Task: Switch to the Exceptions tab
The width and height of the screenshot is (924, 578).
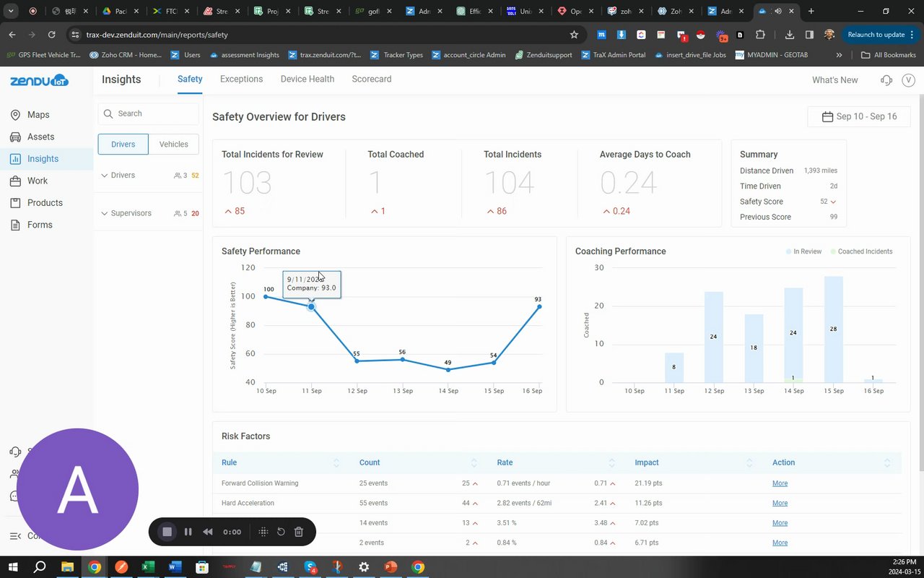Action: [241, 79]
